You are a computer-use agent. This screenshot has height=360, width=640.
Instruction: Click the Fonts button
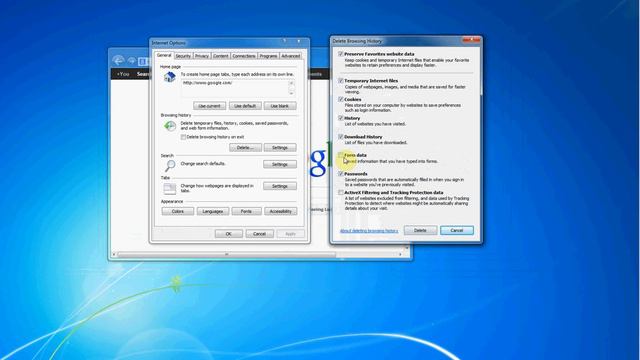(x=246, y=211)
